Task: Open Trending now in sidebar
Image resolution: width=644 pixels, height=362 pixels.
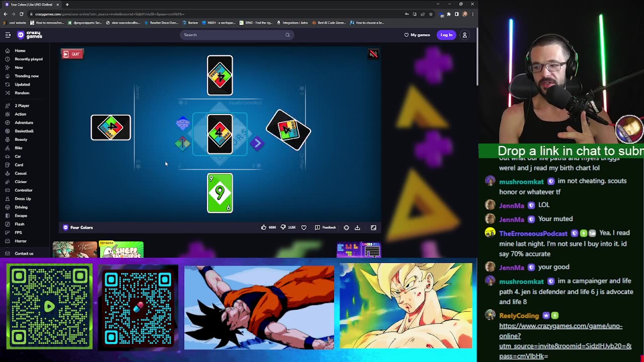Action: 22,76
